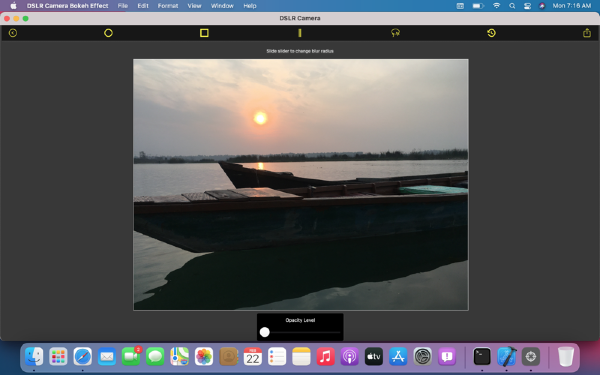Select the square blur shape tool

click(204, 33)
